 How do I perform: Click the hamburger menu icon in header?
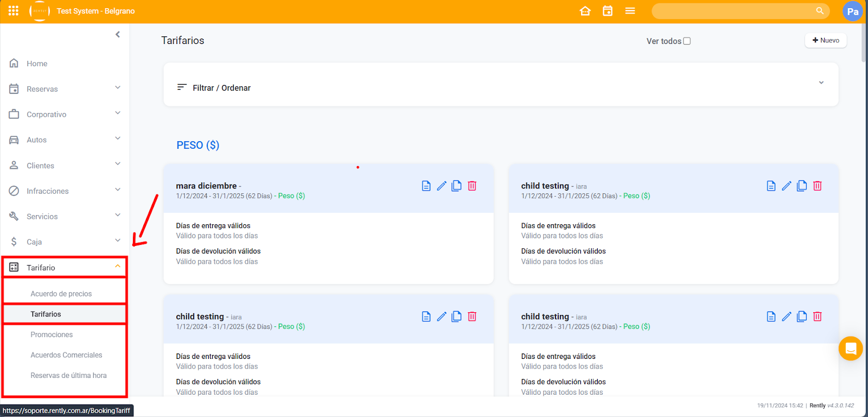click(630, 11)
